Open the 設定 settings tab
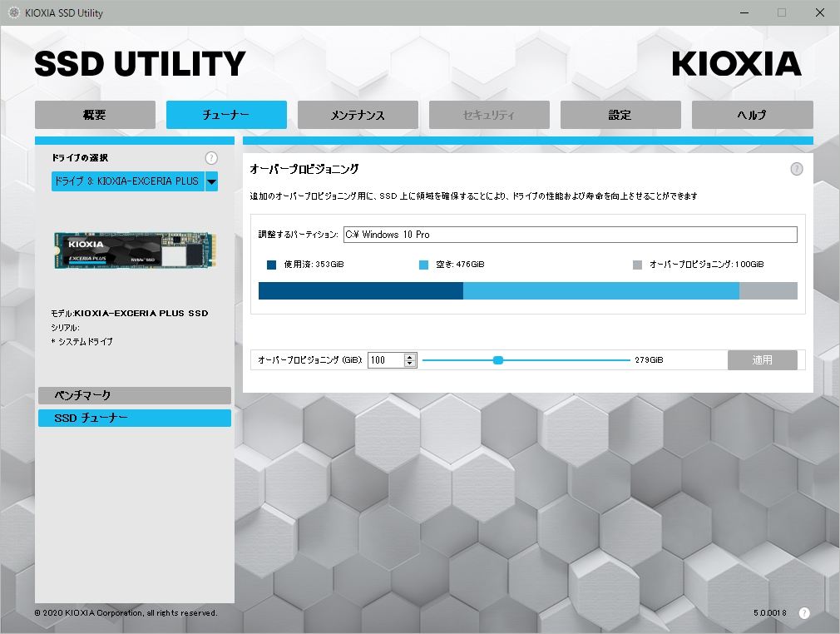The width and height of the screenshot is (840, 634). pyautogui.click(x=620, y=115)
